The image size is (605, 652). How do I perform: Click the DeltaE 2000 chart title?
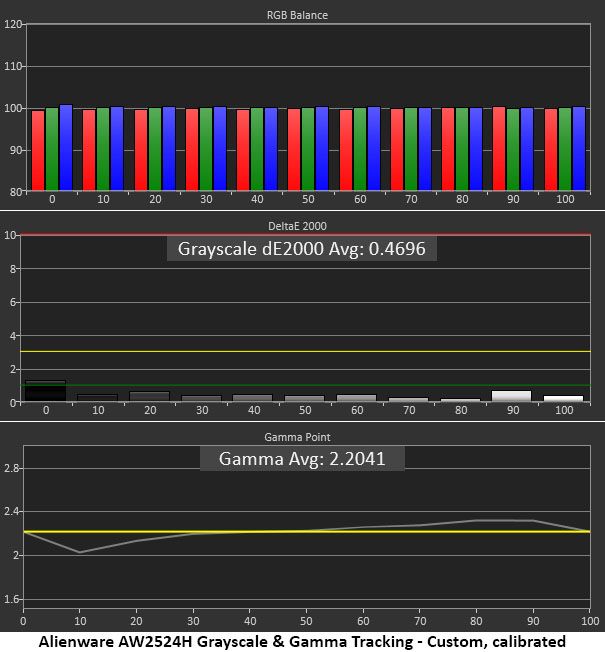point(297,226)
